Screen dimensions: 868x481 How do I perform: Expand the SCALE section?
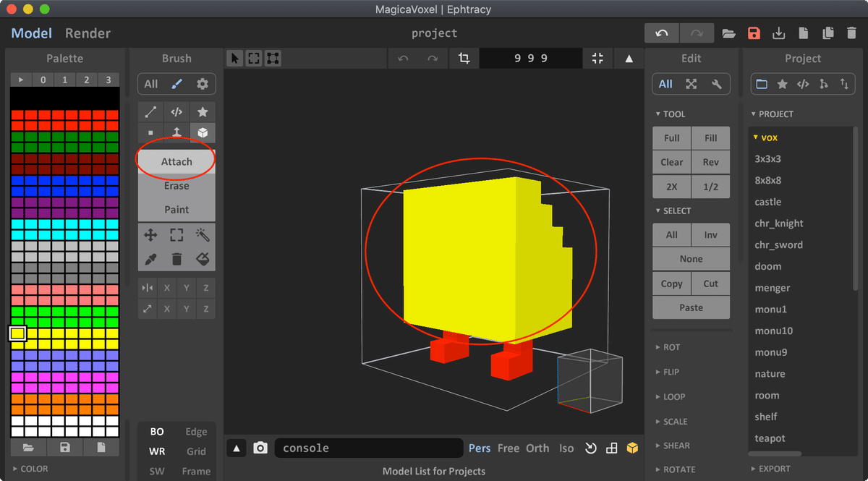click(671, 421)
